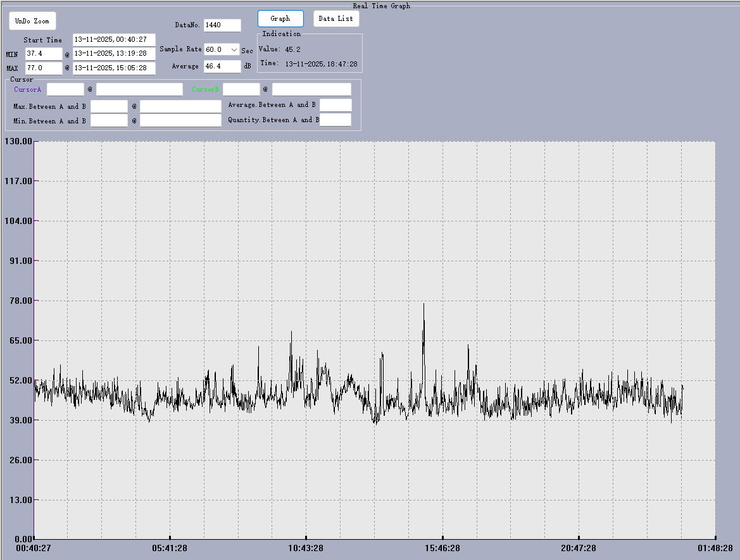
Task: Select the Max. Between A and B value box
Action: pos(109,106)
